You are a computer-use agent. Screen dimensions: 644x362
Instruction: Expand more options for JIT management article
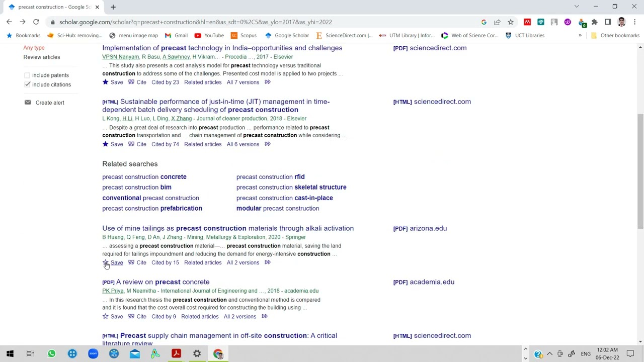267,144
